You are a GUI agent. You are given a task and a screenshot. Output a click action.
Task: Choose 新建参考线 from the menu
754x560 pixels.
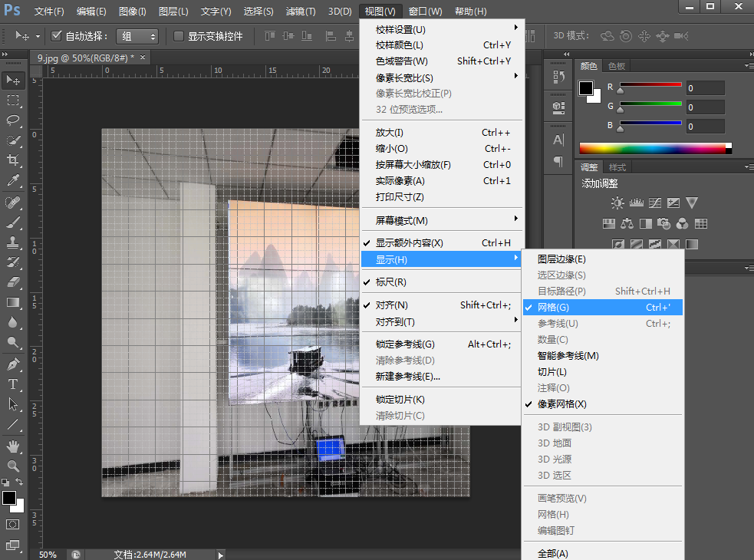coord(407,377)
